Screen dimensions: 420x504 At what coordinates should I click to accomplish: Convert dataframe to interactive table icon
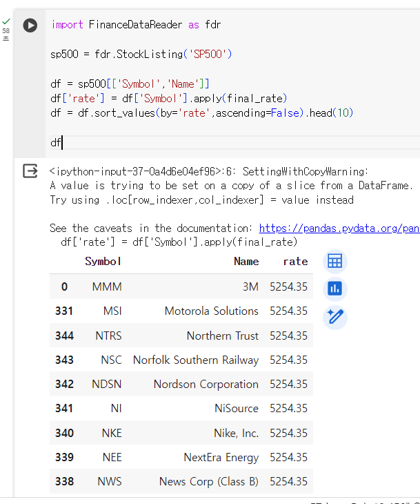(335, 261)
